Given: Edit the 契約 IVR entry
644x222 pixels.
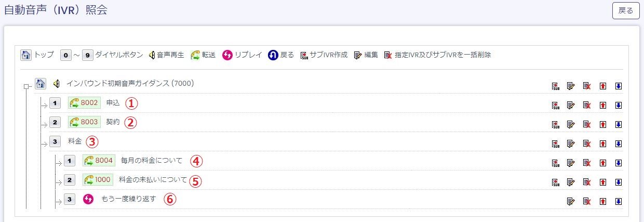Looking at the screenshot, I should [x=571, y=124].
